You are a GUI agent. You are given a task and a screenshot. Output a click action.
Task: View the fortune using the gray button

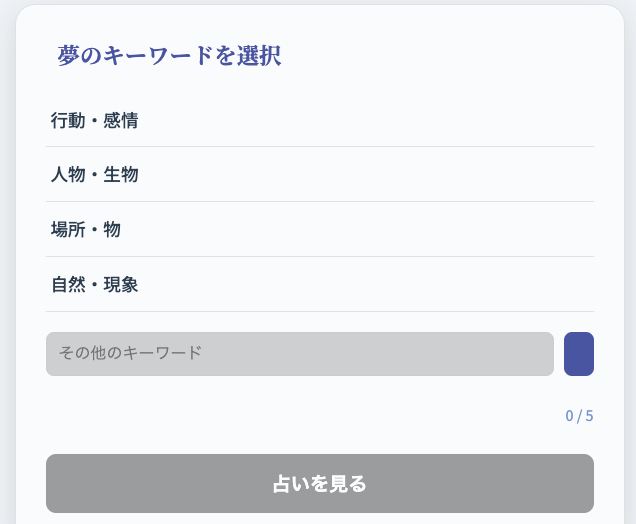(x=319, y=484)
